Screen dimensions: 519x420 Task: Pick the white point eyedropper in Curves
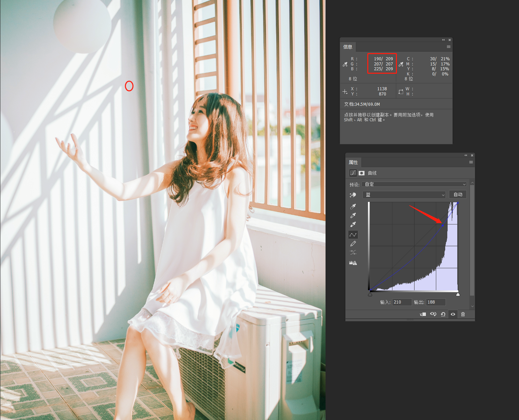(x=353, y=224)
